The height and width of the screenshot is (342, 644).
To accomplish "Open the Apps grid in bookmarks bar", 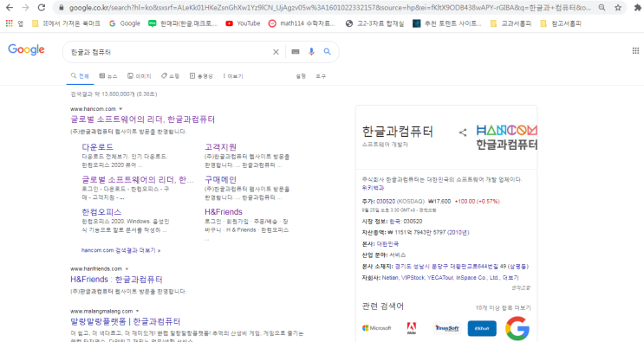I will pos(9,23).
